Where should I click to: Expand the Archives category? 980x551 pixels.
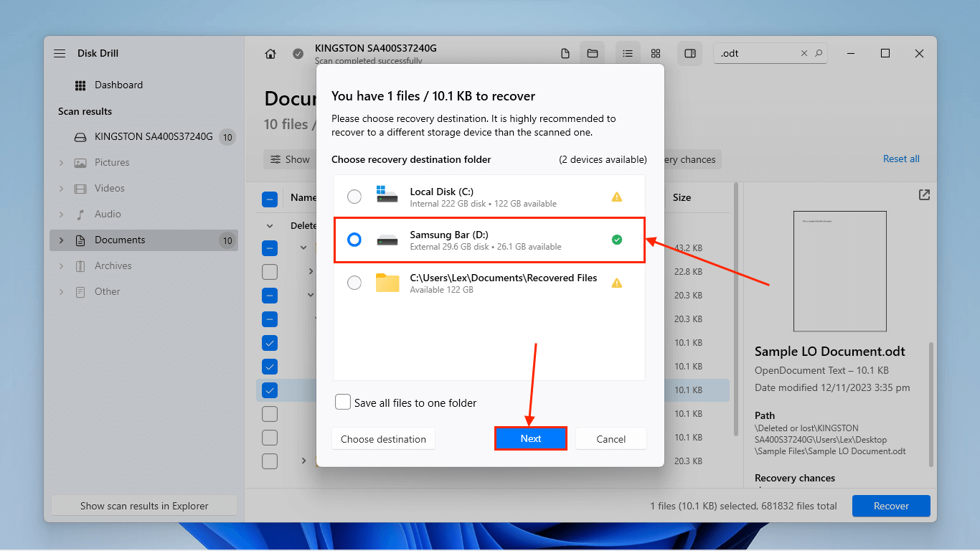(61, 266)
